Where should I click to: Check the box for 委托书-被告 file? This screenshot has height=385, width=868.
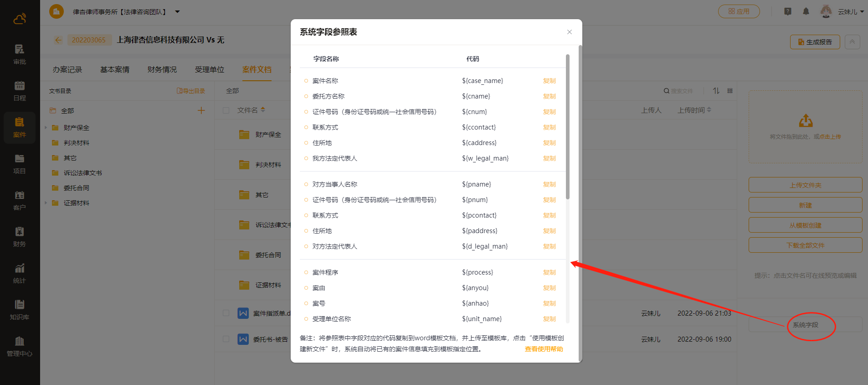click(226, 339)
